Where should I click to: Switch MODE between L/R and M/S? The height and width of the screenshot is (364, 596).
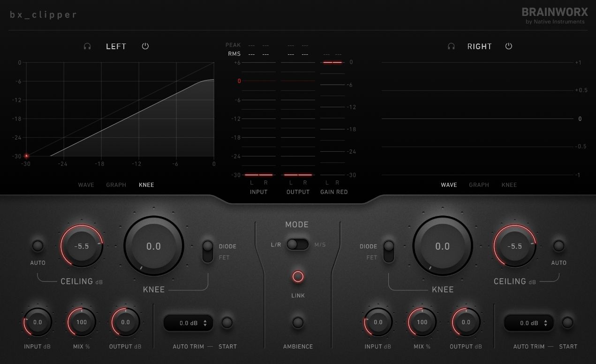(x=298, y=244)
